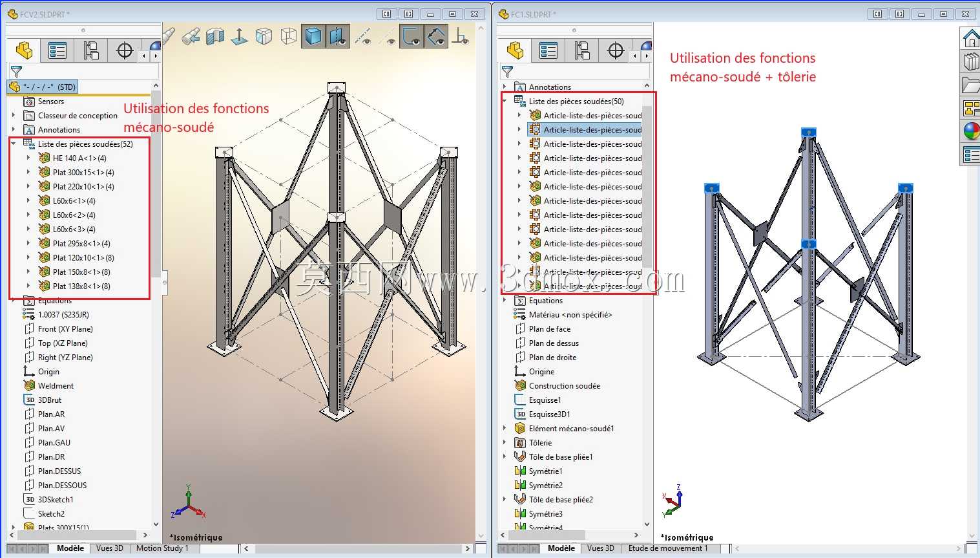Activate the Section View tool
Image resolution: width=980 pixels, height=558 pixels.
(214, 36)
